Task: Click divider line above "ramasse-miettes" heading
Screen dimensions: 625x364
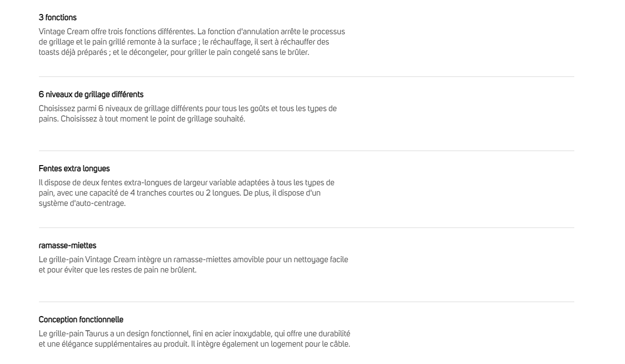Action: (306, 227)
